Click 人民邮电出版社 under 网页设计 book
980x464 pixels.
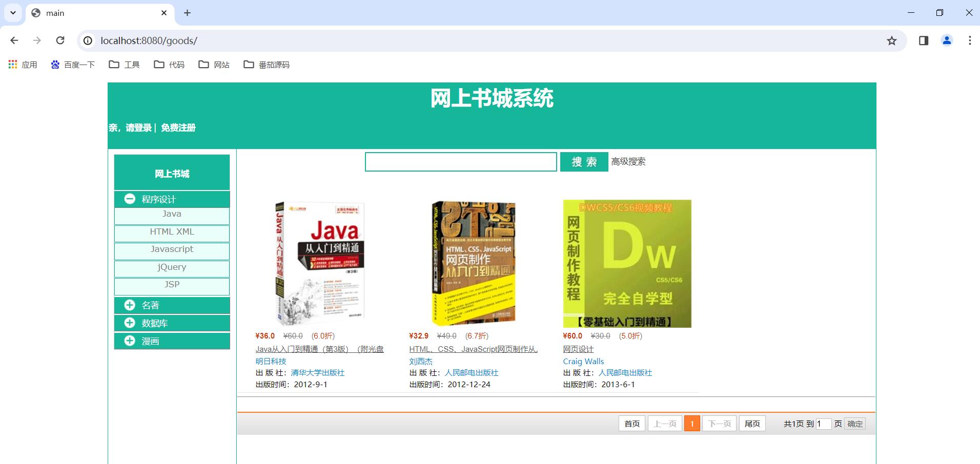(625, 373)
